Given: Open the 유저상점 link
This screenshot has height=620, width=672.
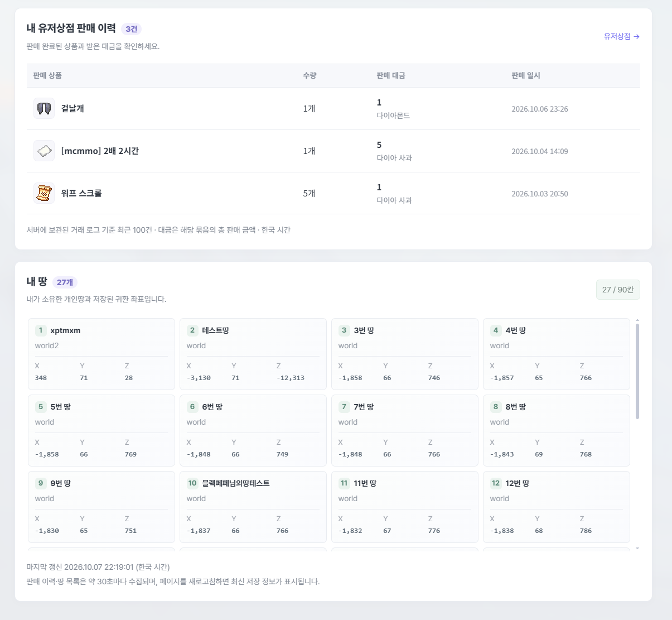Looking at the screenshot, I should (621, 36).
